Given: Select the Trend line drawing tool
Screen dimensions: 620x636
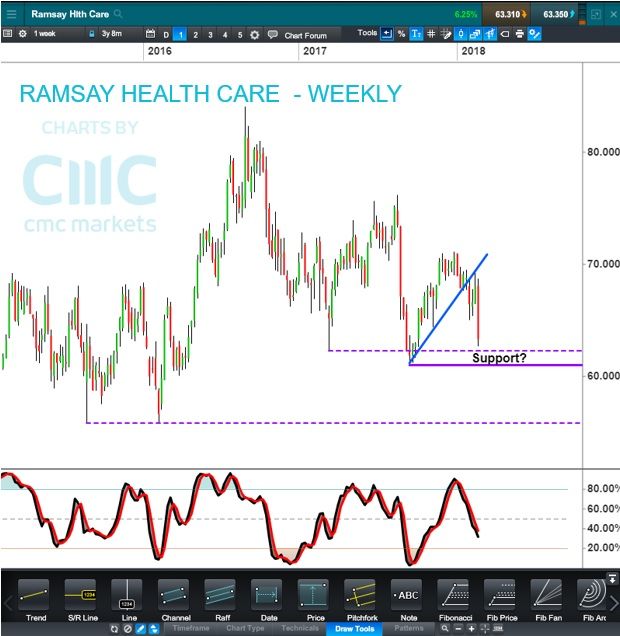Looking at the screenshot, I should (34, 596).
